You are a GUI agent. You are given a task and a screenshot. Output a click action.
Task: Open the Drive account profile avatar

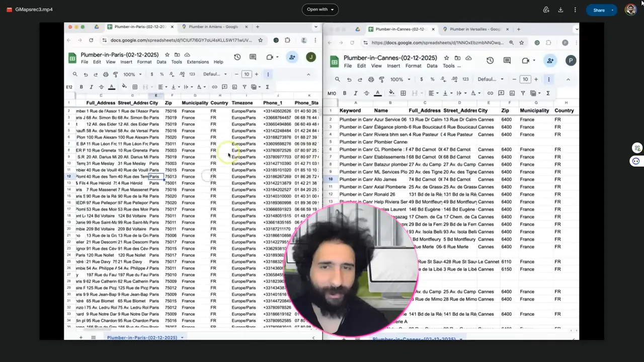click(630, 10)
